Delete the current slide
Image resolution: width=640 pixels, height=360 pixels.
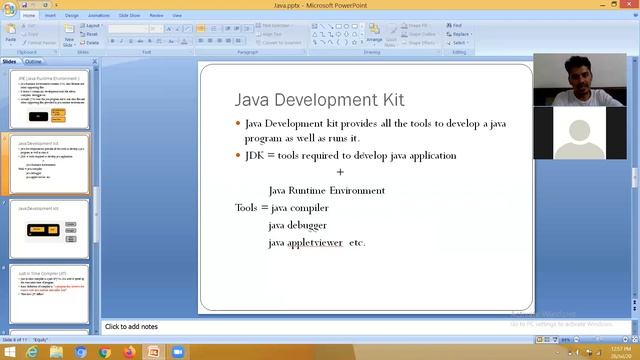[x=90, y=42]
